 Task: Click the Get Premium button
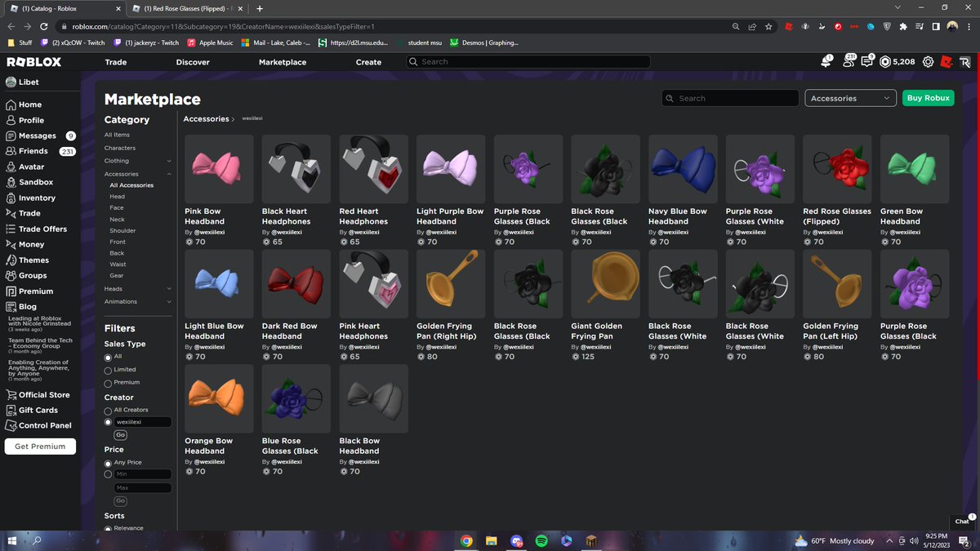40,447
